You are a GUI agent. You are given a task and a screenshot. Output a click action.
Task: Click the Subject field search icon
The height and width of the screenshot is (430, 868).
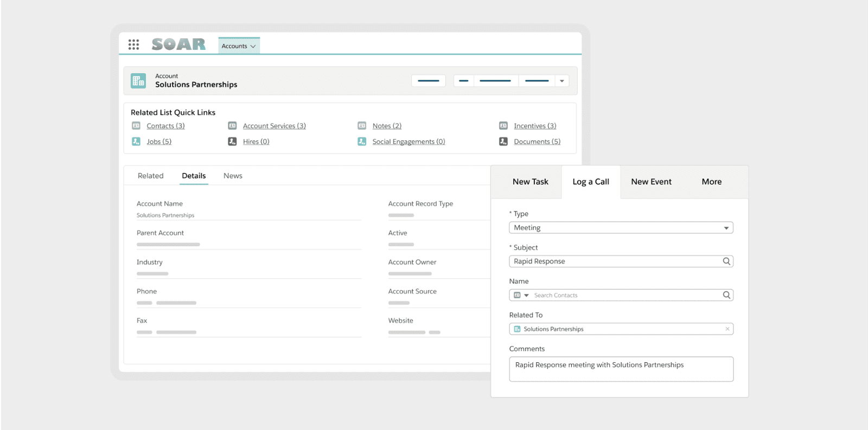[726, 261]
